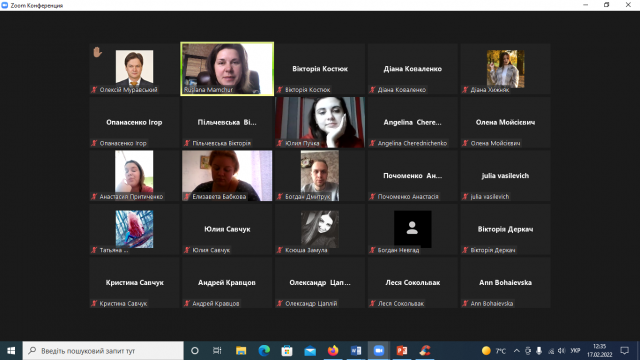Click the large name Ann Bohaievska
This screenshot has height=360, width=640.
(x=505, y=283)
